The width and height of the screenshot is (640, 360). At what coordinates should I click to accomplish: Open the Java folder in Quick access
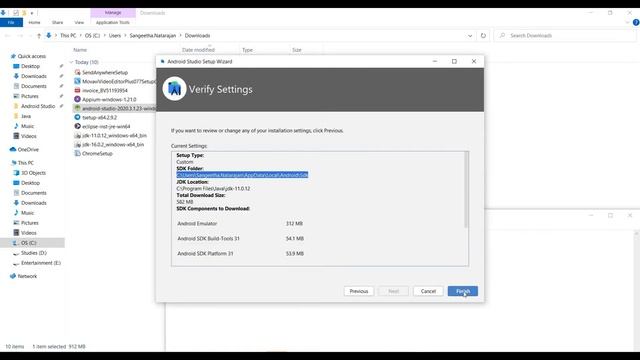(x=26, y=116)
